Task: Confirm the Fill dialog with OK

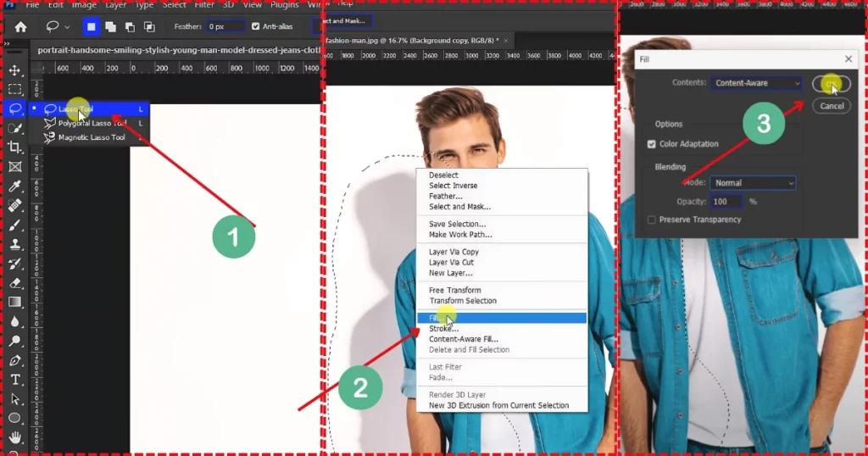Action: tap(832, 84)
